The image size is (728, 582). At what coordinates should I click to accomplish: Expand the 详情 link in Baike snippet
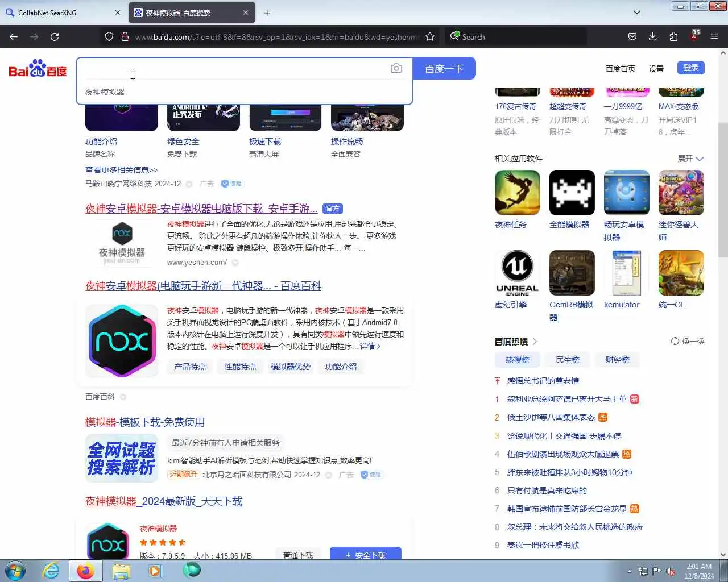tap(370, 346)
